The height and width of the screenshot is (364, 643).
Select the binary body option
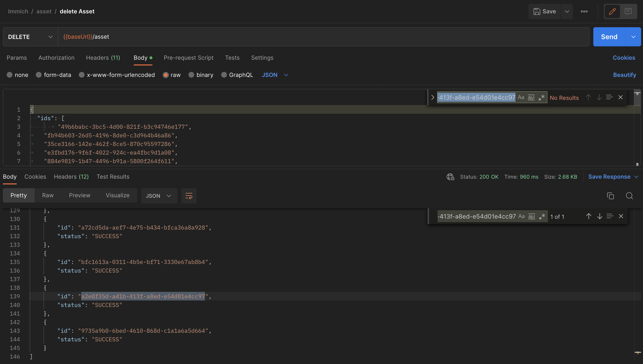[x=191, y=75]
